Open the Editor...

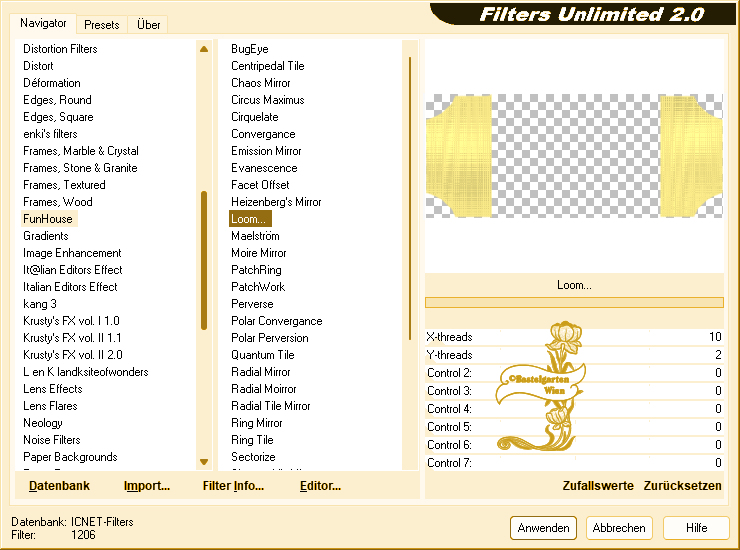tap(320, 486)
